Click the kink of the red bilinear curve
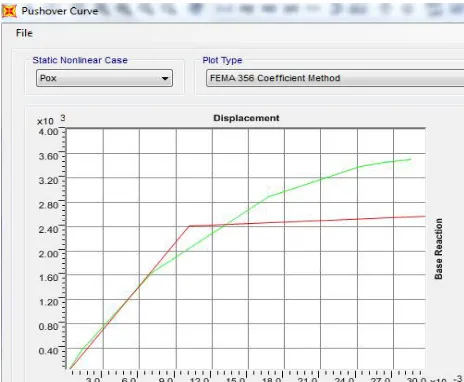Screen dimensions: 464x382 pos(190,226)
